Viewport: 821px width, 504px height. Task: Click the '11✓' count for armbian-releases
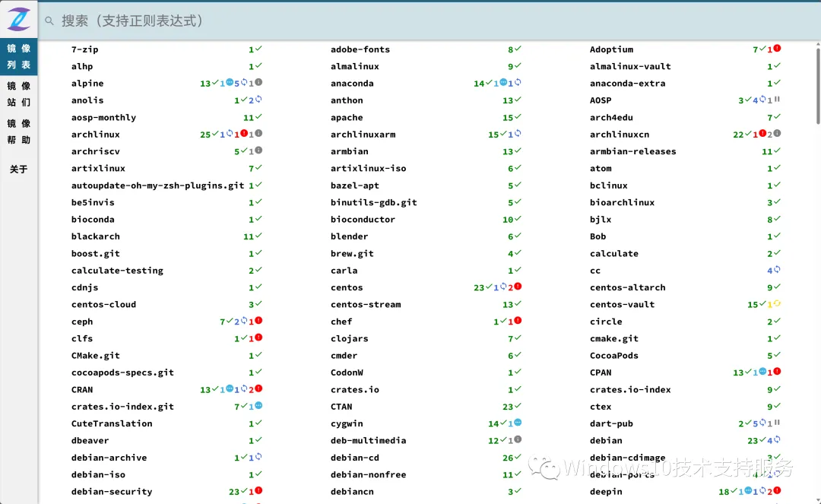click(x=771, y=151)
